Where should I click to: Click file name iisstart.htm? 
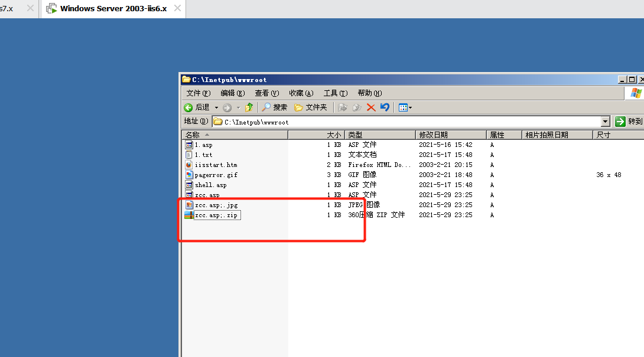(216, 165)
